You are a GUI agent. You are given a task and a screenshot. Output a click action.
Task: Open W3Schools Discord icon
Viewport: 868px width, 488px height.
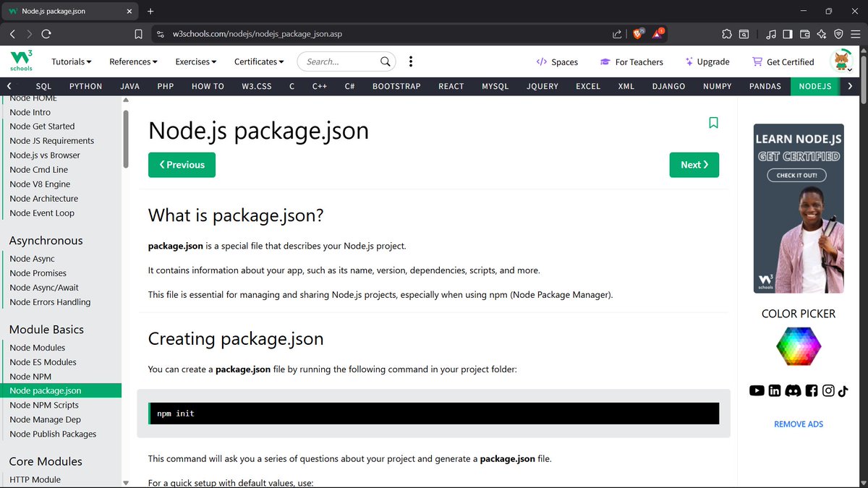793,390
